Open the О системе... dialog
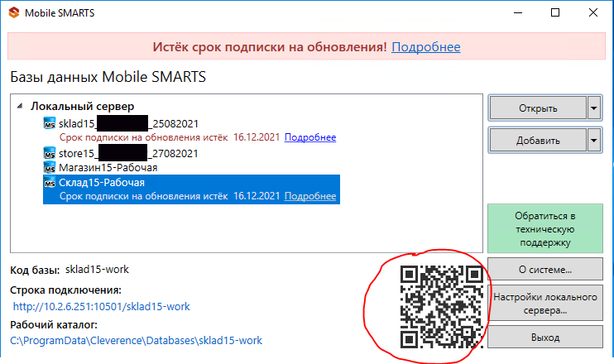The image size is (614, 364). pyautogui.click(x=545, y=270)
